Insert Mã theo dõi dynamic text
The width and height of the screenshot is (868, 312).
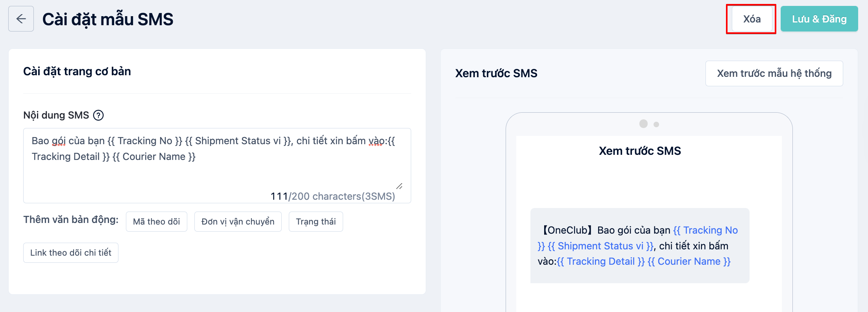[x=157, y=221]
